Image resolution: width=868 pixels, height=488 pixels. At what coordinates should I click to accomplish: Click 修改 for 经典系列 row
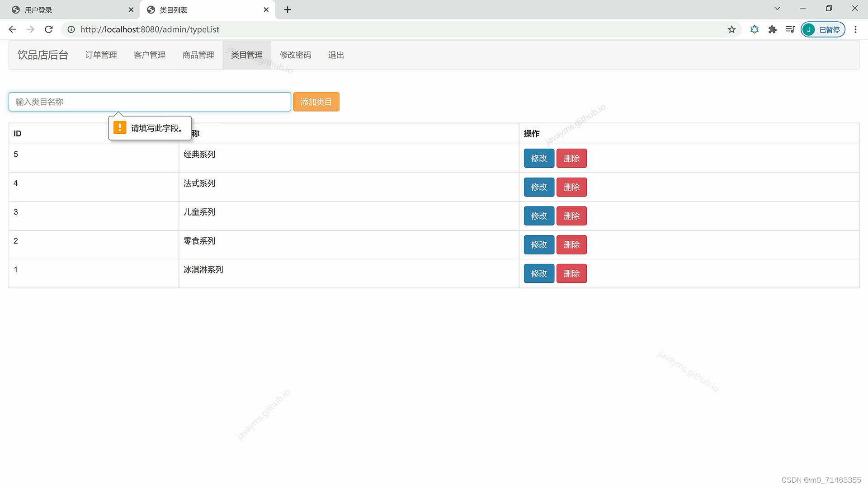coord(538,159)
